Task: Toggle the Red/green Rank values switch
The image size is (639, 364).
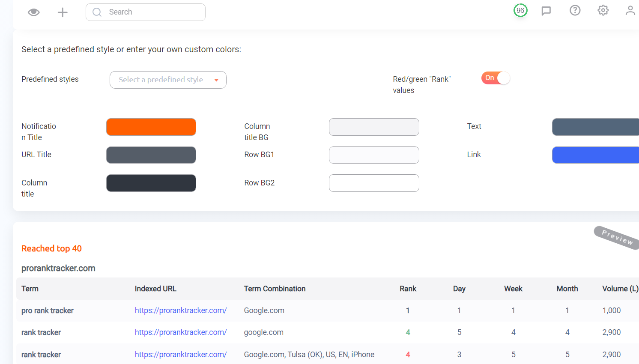Action: (496, 78)
